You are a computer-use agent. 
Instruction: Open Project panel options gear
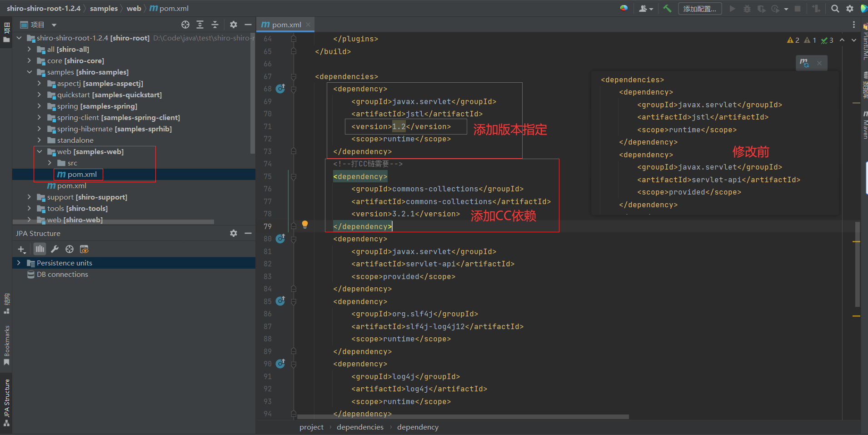(x=233, y=25)
